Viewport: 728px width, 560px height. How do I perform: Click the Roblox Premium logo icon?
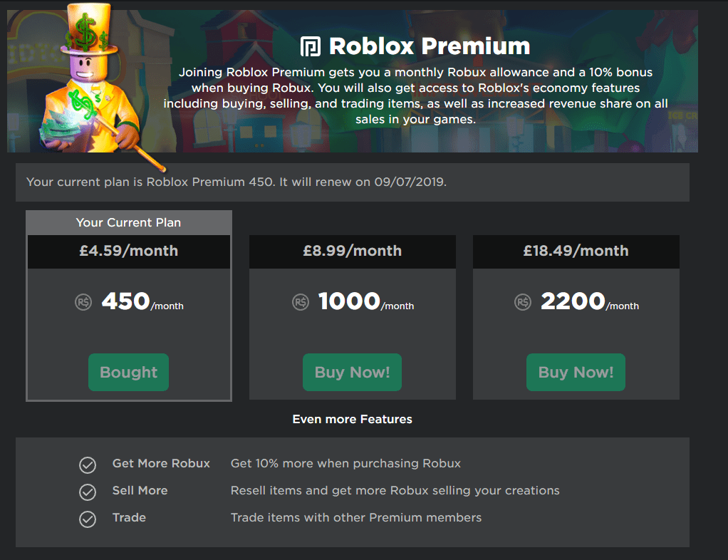(309, 46)
